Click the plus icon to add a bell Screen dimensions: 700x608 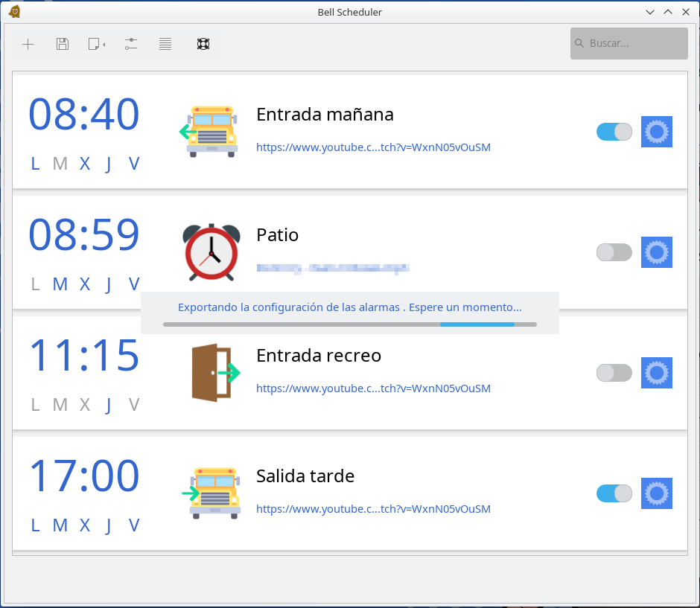coord(28,44)
